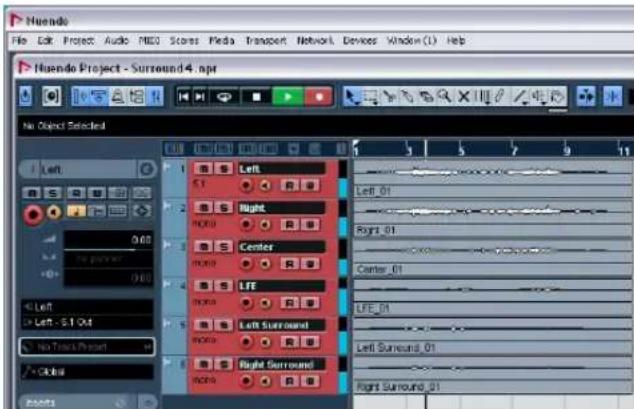
Task: Select the Erase tool
Action: [426, 97]
